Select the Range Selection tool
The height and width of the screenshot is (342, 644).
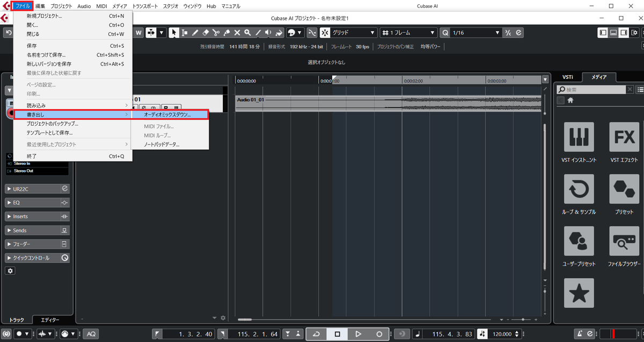click(185, 33)
